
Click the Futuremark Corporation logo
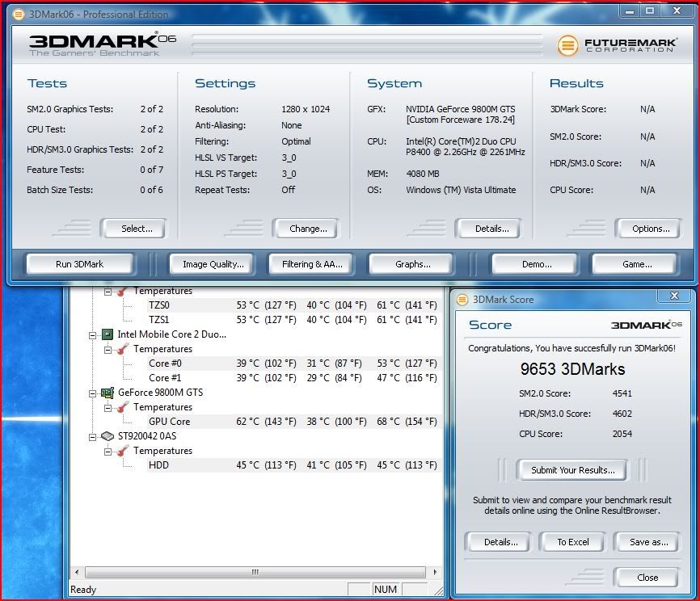click(617, 45)
